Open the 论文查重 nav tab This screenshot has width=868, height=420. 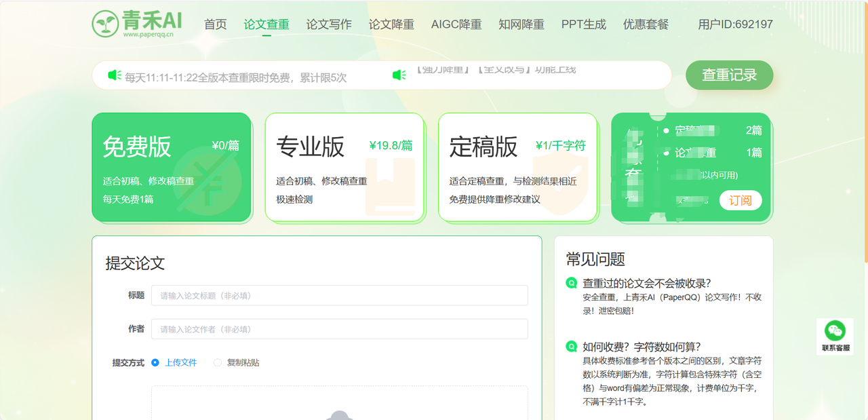267,24
